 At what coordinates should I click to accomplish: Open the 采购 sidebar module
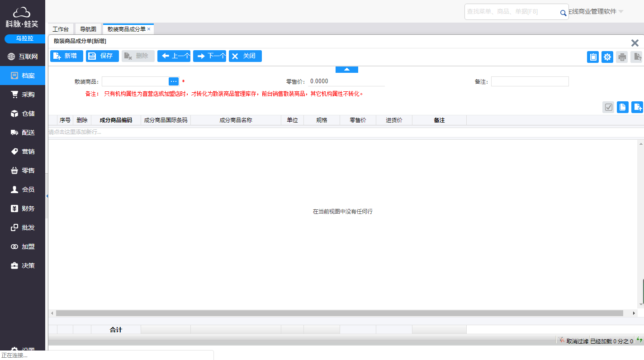pos(23,95)
